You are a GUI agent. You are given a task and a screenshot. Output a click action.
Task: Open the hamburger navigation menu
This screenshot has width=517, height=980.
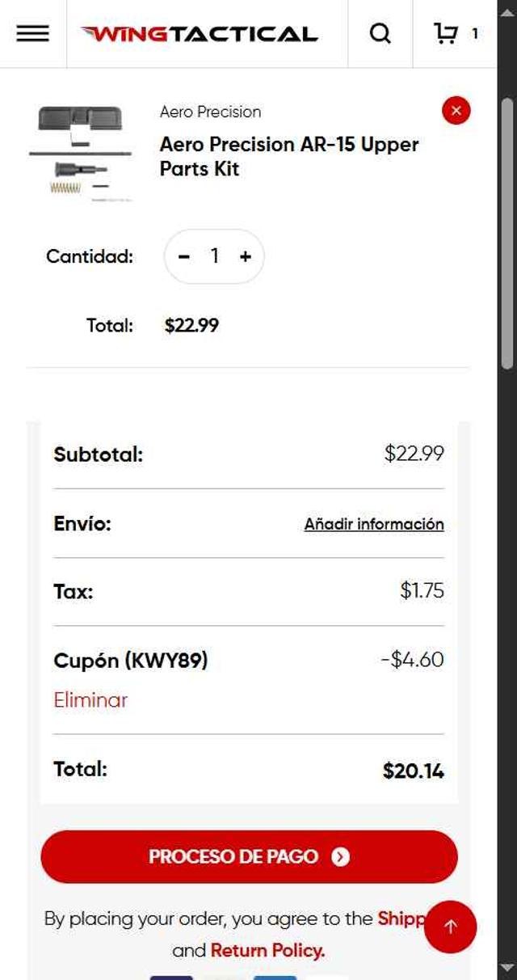click(32, 33)
